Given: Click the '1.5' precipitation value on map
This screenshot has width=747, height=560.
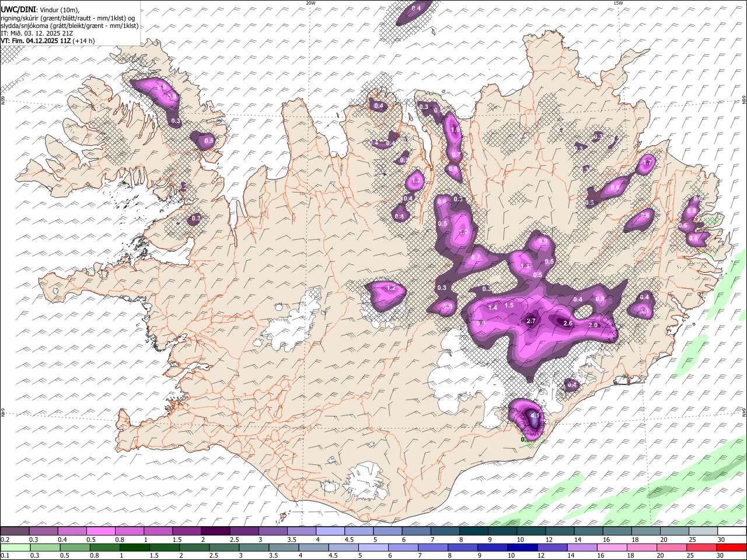Looking at the screenshot, I should (509, 305).
